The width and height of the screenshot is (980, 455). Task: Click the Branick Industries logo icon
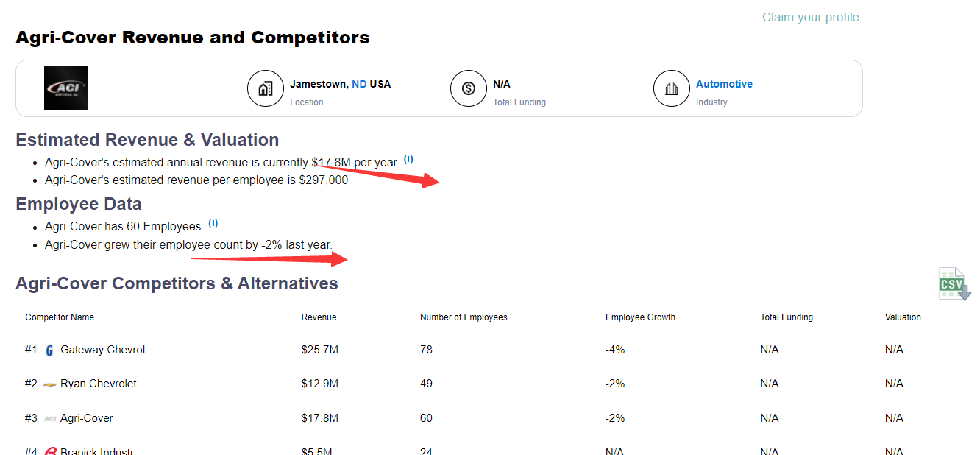pyautogui.click(x=49, y=451)
